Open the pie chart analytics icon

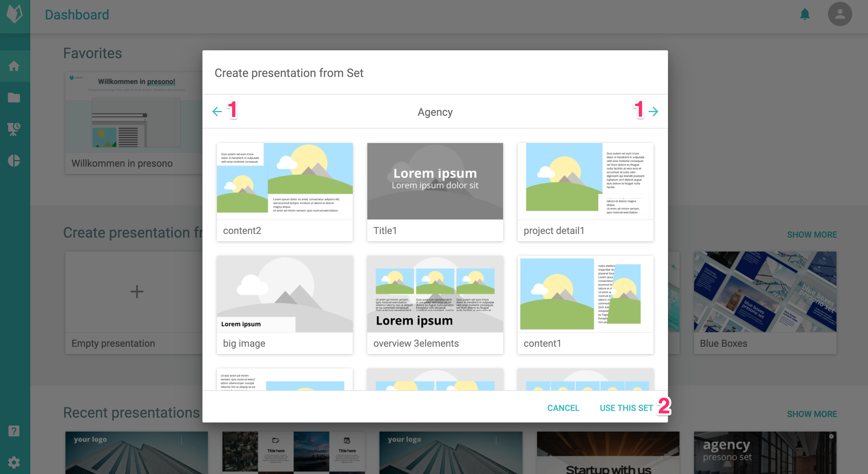(14, 161)
